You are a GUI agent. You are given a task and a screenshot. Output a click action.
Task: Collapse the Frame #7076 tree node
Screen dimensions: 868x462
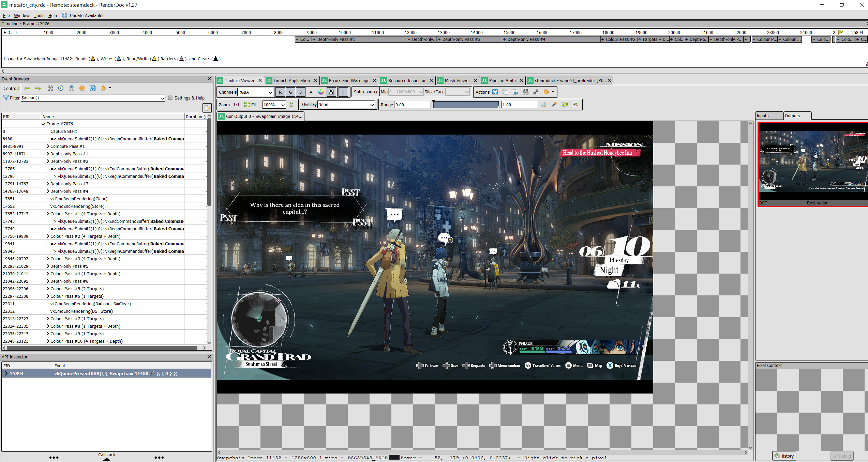(x=44, y=124)
